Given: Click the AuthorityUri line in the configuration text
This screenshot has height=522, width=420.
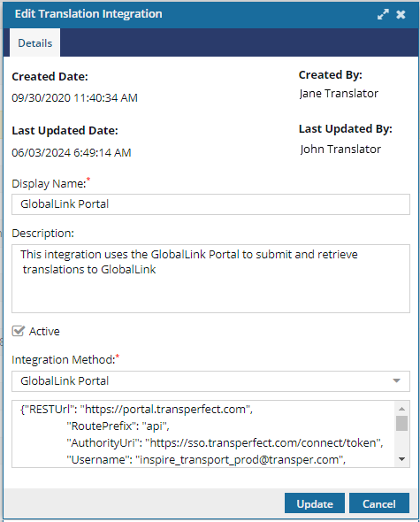Looking at the screenshot, I should 225,442.
